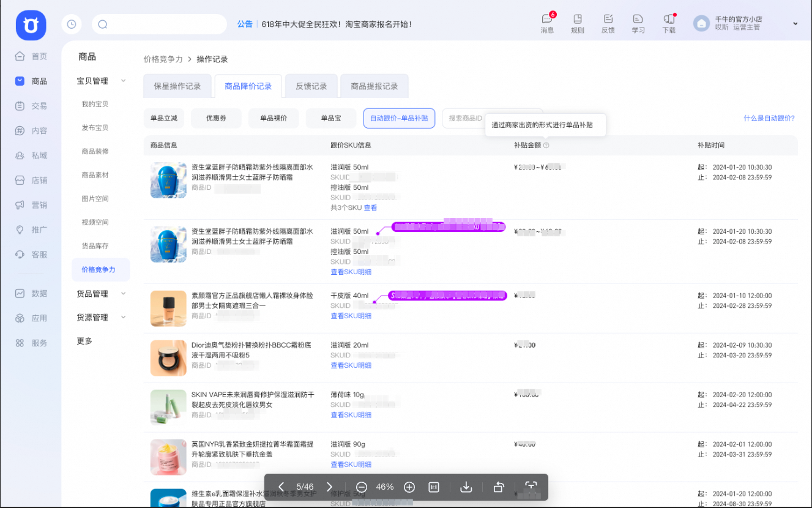Screen dimensions: 812x508
Task: Open 商品装修 submenu
Action: coord(95,151)
